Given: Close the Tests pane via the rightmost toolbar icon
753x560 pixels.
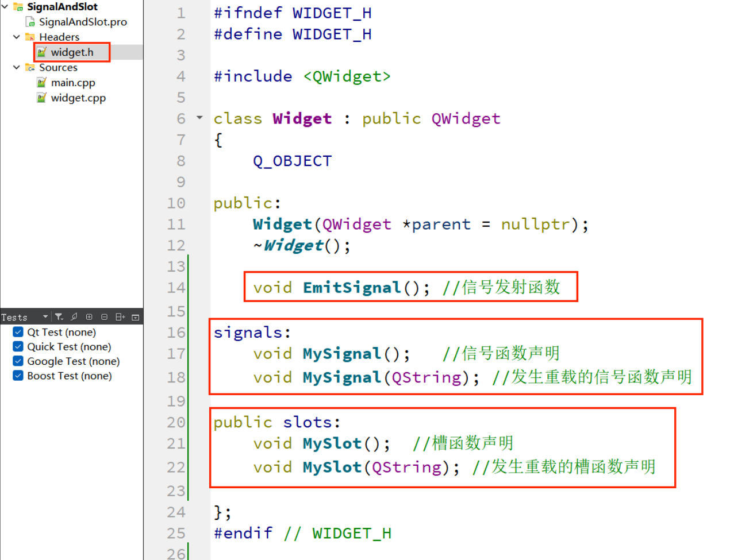Looking at the screenshot, I should [x=136, y=317].
